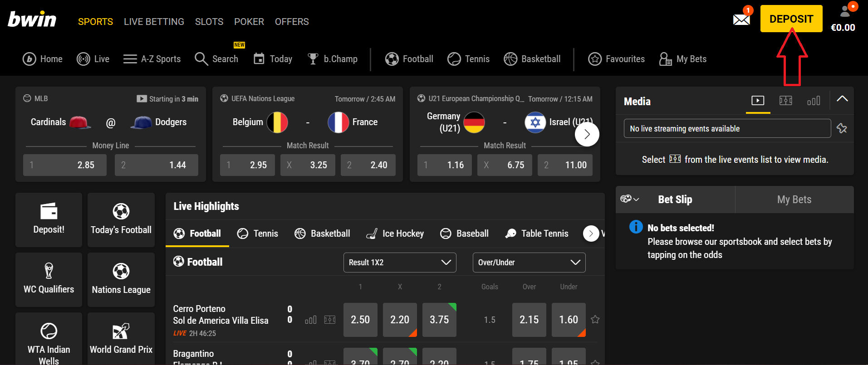The image size is (868, 365).
Task: Open Basketball in the top sports navigation
Action: click(x=532, y=59)
